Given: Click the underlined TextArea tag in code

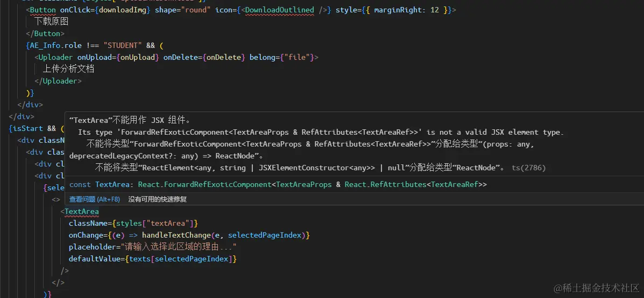Looking at the screenshot, I should (82, 212).
